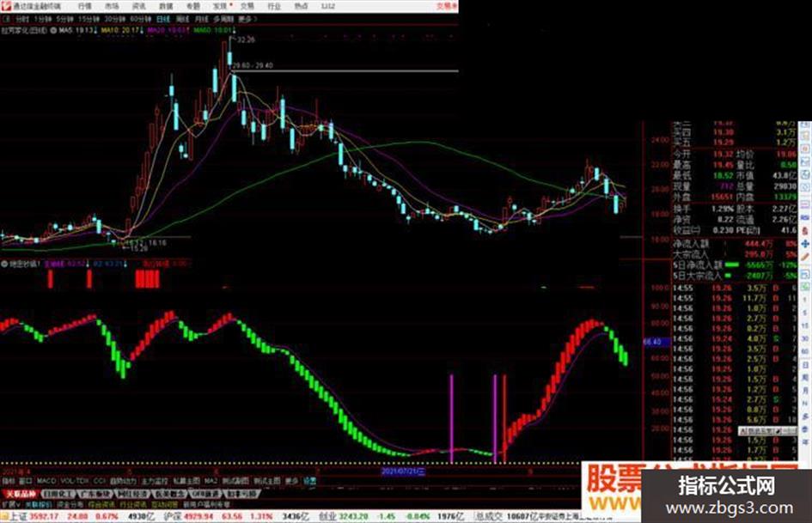
Task: Select the 30 minute shortcut in right toolbar
Action: point(805,338)
